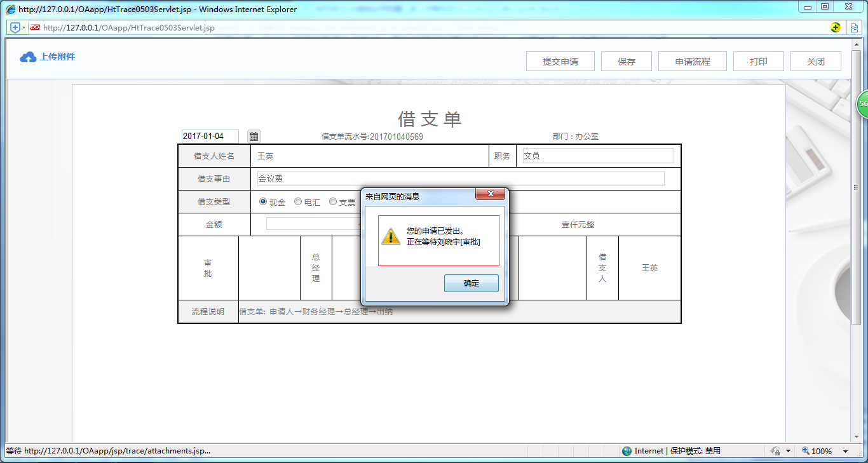
Task: Close the 来自网页的消息 dialog
Action: coord(490,194)
